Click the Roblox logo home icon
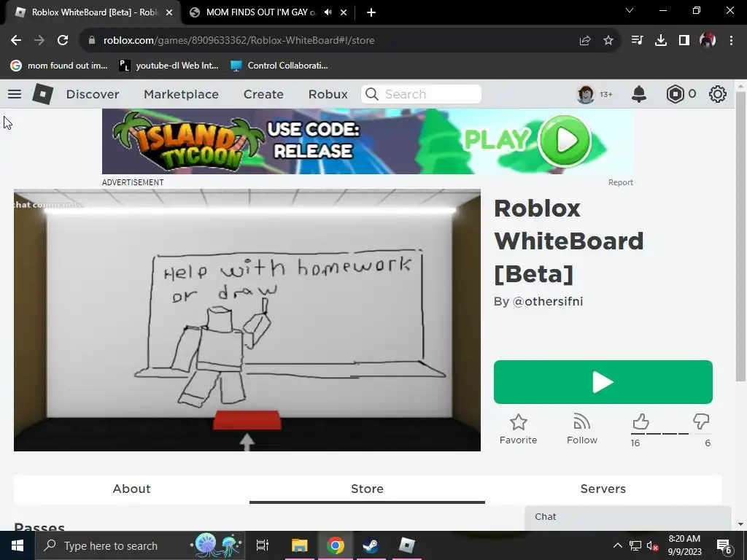This screenshot has height=560, width=747. coord(42,94)
